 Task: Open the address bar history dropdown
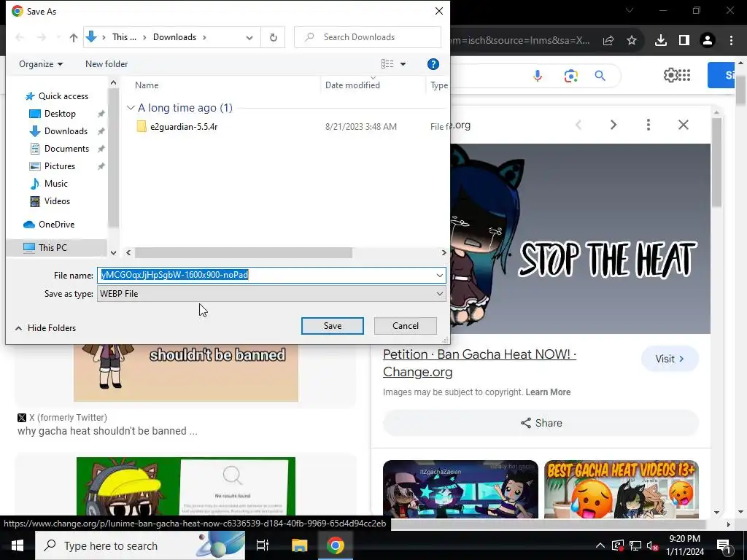click(x=249, y=37)
